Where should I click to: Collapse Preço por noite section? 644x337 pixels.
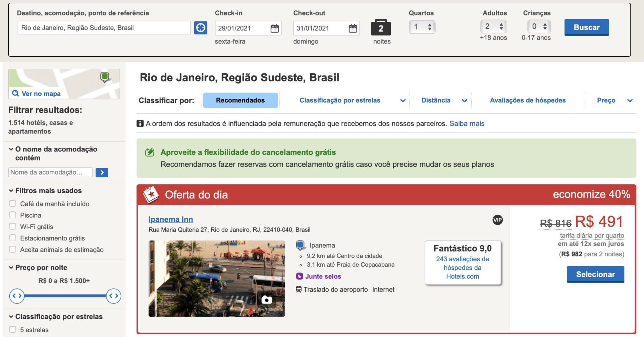[11, 267]
